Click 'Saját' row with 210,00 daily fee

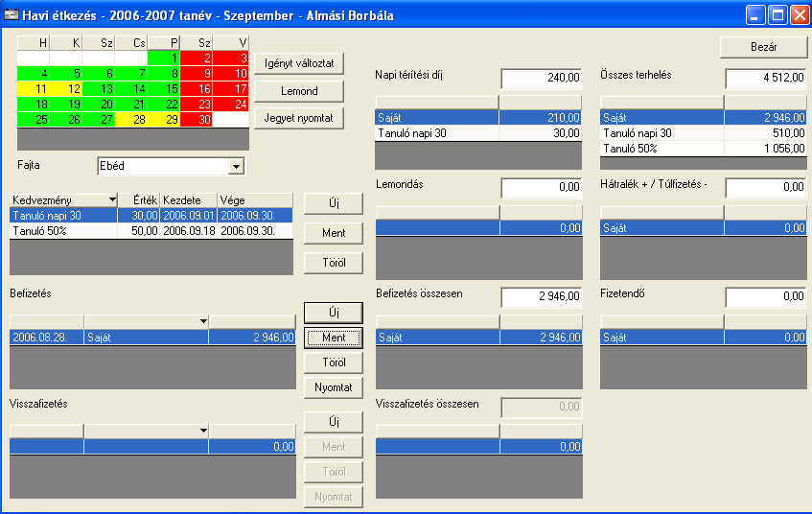click(x=478, y=118)
